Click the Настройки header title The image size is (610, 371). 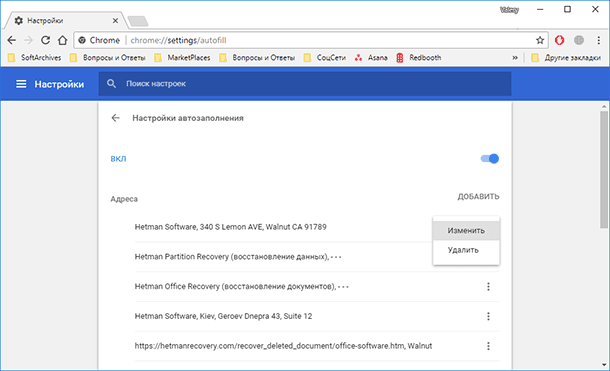coord(59,84)
